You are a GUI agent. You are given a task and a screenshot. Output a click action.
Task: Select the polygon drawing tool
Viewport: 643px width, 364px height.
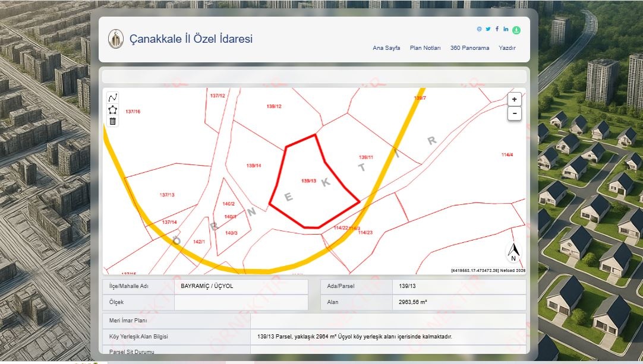pos(113,109)
